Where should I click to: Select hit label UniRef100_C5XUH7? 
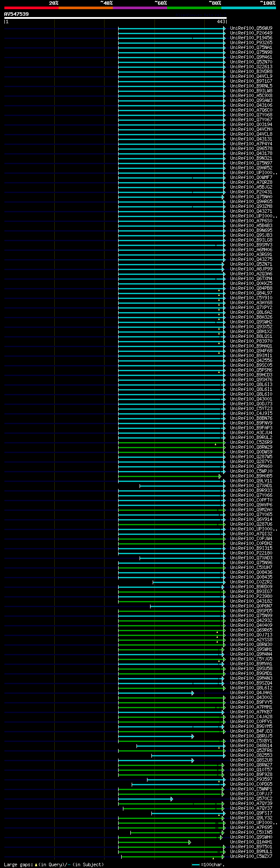[x=251, y=568]
